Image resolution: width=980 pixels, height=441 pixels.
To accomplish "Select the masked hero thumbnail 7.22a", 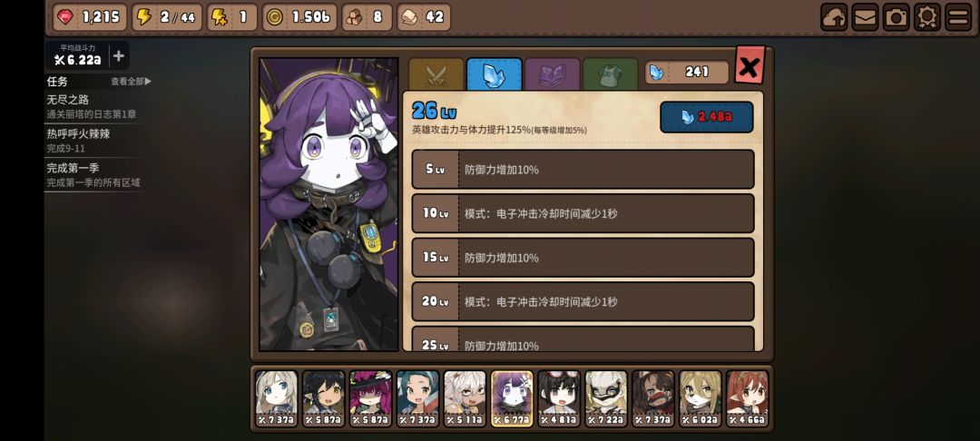I will (606, 398).
